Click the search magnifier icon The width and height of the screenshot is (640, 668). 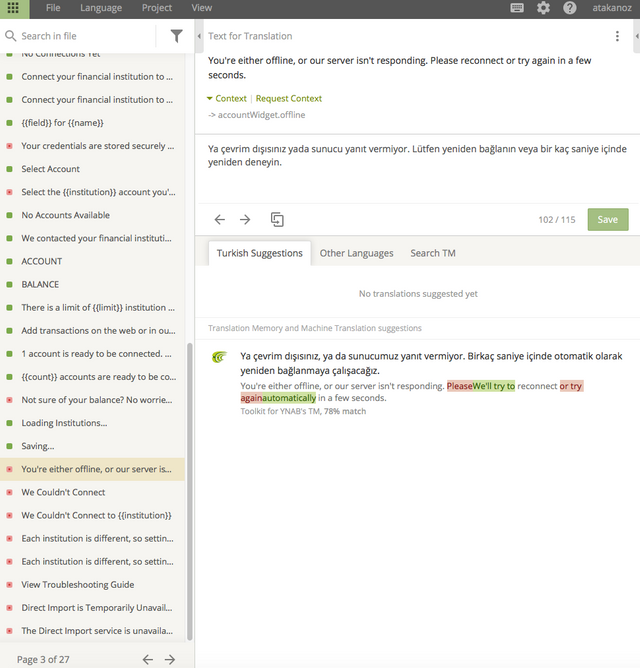pos(11,36)
